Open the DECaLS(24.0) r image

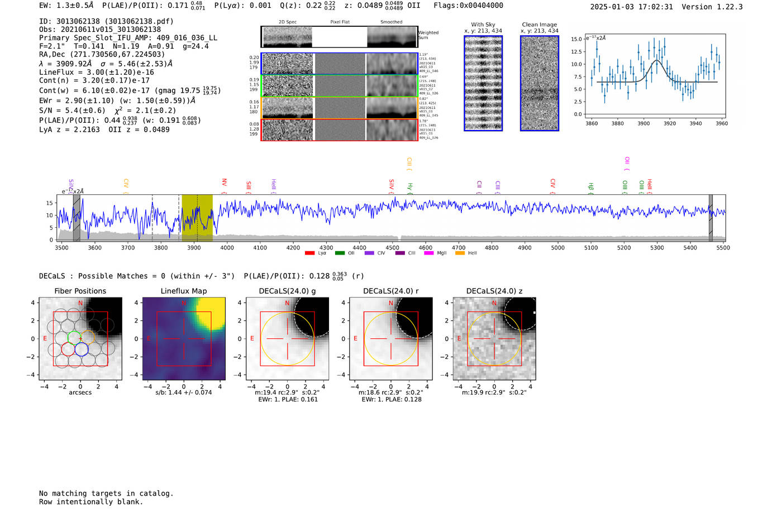391,338
